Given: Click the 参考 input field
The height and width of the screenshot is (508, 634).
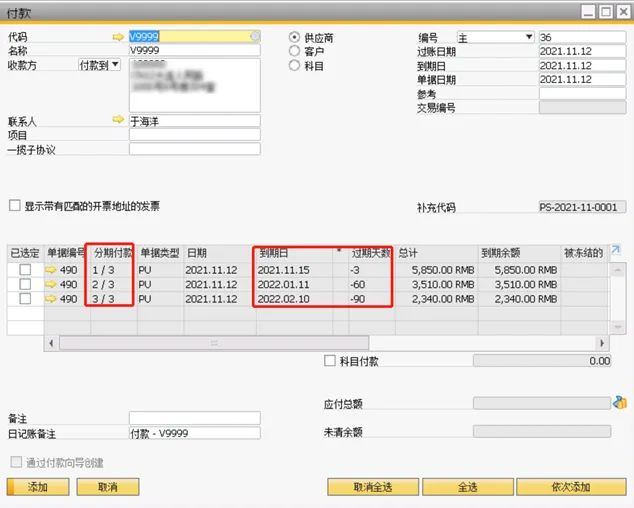Looking at the screenshot, I should click(582, 93).
